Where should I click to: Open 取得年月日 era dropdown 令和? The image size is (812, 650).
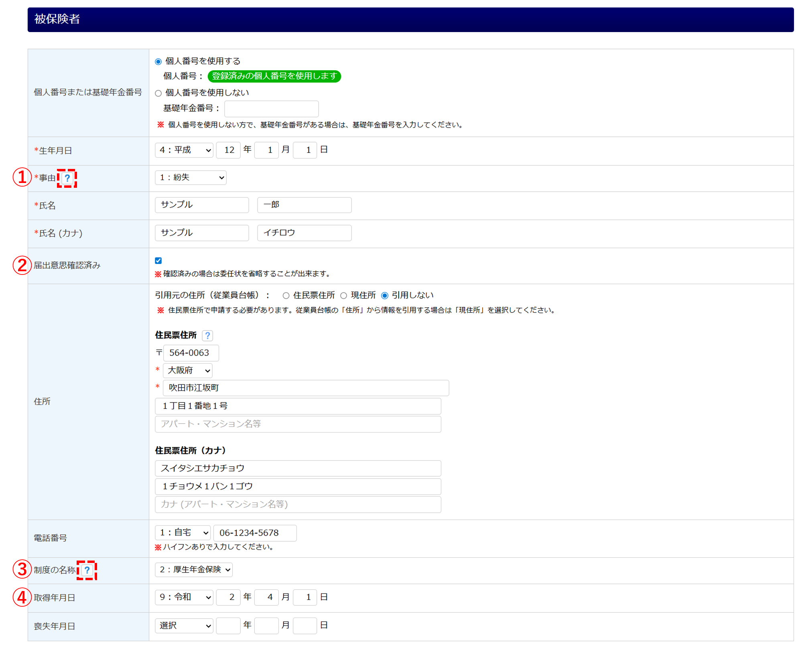184,597
